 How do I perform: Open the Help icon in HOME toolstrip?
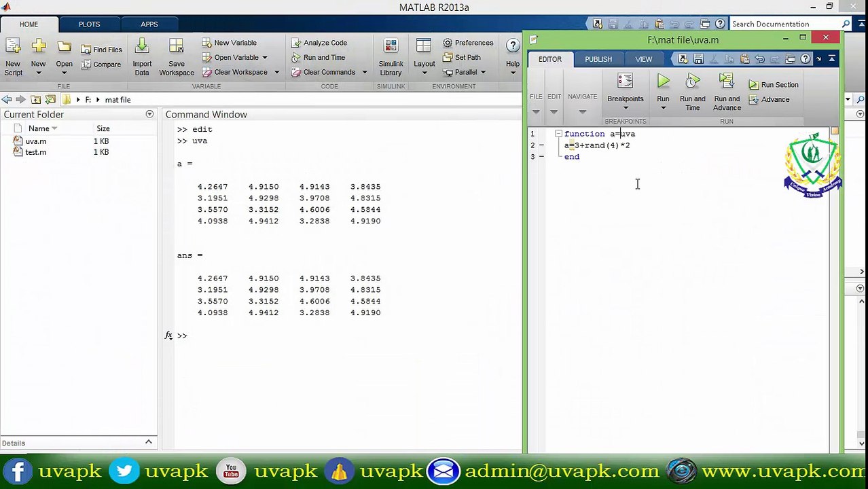(513, 46)
